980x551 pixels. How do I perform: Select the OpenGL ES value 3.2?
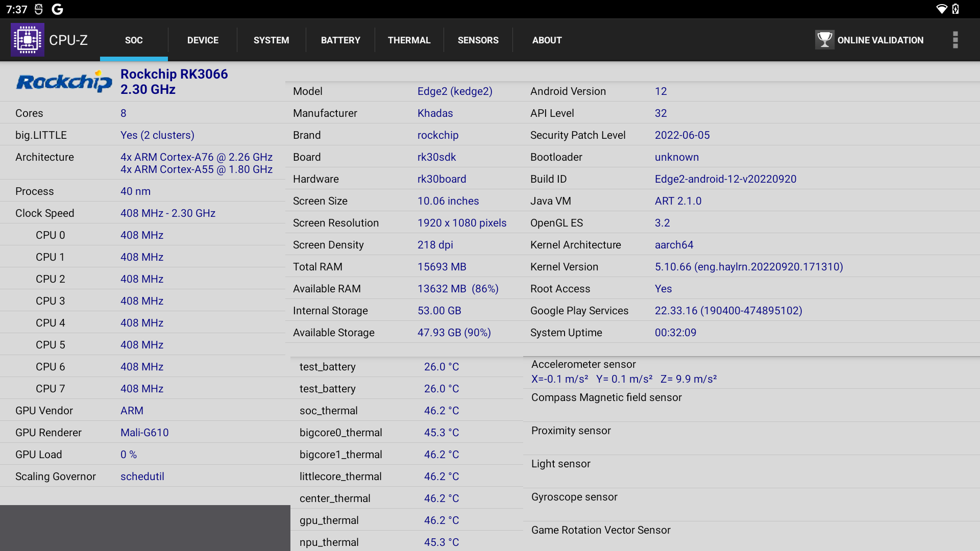(663, 223)
